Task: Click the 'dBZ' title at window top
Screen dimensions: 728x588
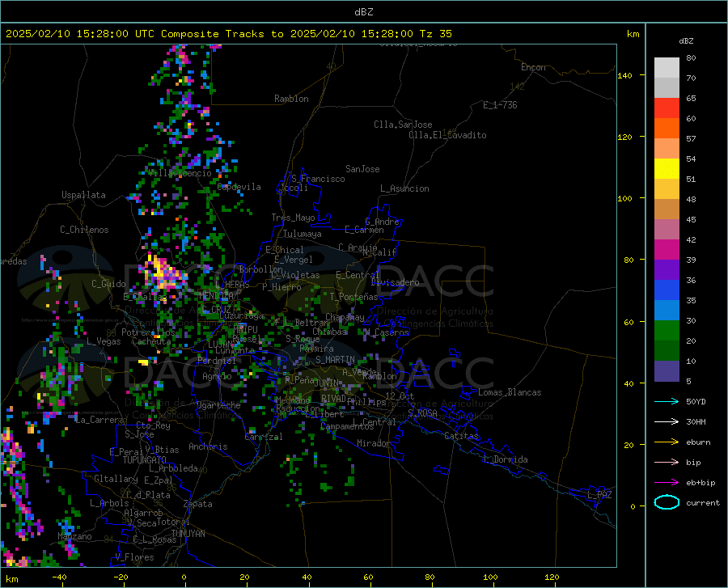Action: point(363,12)
